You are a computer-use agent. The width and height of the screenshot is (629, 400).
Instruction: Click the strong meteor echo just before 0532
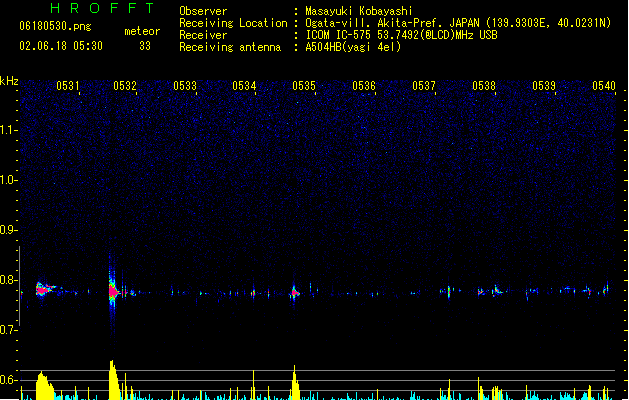[113, 291]
